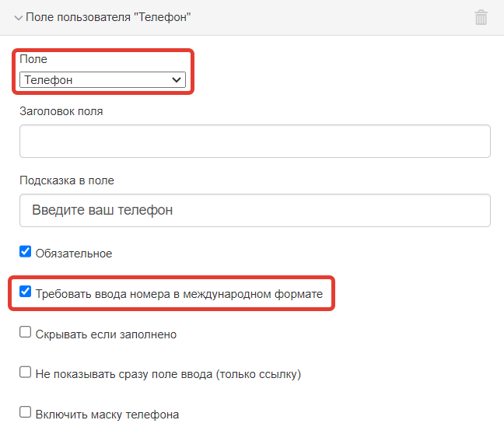Focus the Заголовок поля input
The image size is (504, 434).
click(255, 141)
